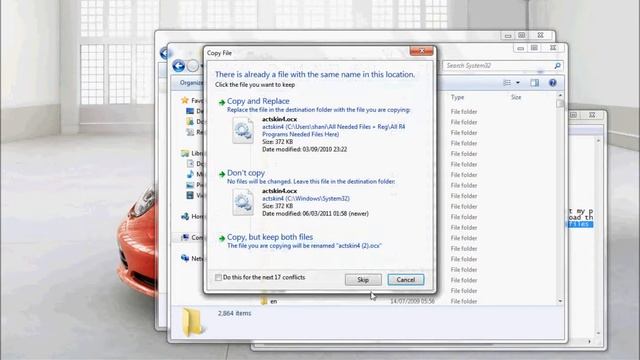Click the Forward arrow in the System32 window
Image resolution: width=640 pixels, height=360 pixels.
tap(193, 66)
